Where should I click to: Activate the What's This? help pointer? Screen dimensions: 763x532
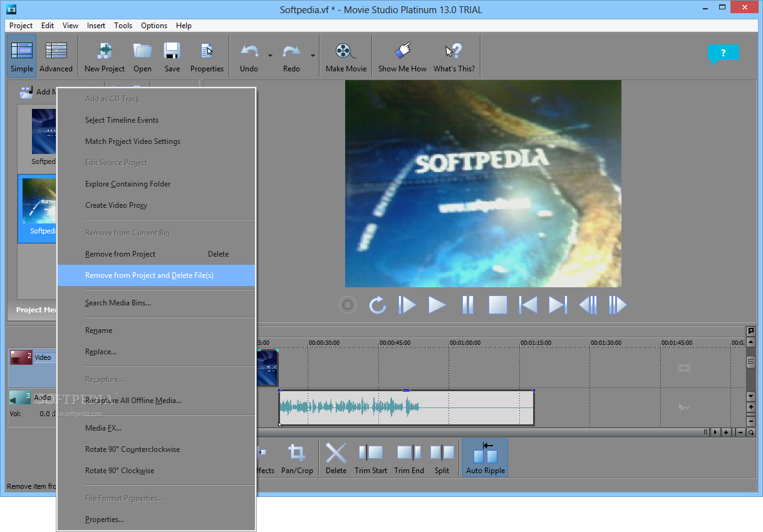pos(454,56)
